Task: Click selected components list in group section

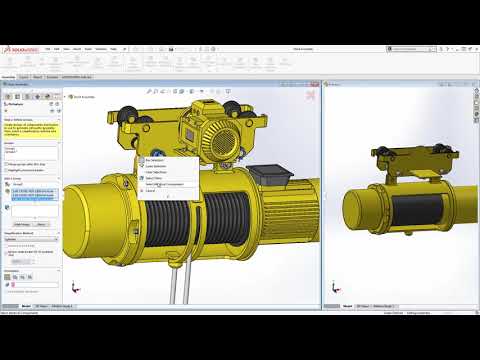Action: 35,195
